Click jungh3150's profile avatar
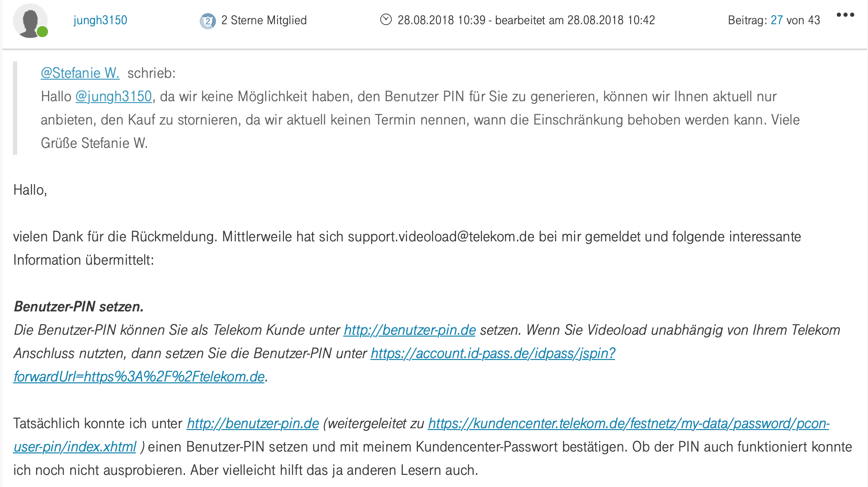This screenshot has width=868, height=487. pyautogui.click(x=30, y=20)
